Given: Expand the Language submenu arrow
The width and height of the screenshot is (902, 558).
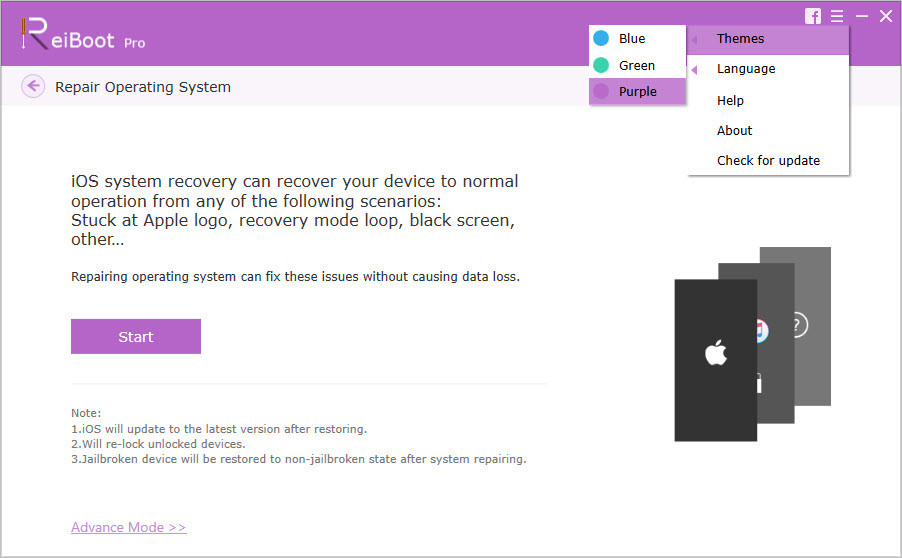Looking at the screenshot, I should coord(694,70).
